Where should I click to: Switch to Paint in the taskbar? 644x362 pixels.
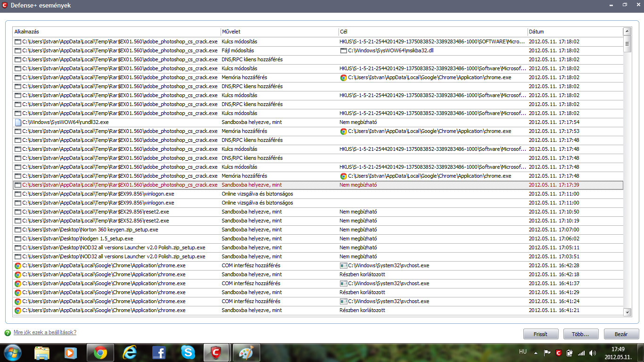pyautogui.click(x=246, y=353)
